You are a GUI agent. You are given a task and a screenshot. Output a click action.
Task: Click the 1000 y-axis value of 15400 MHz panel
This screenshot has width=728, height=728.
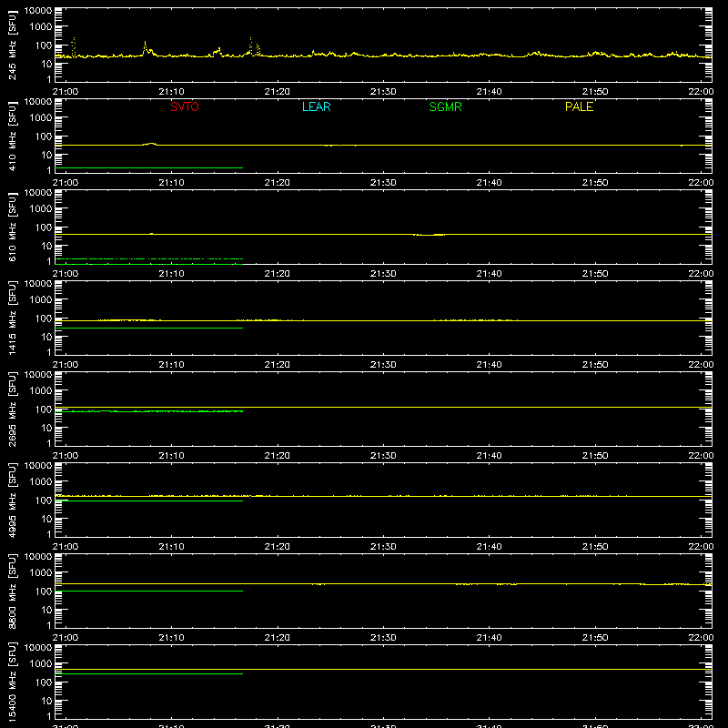(40, 663)
